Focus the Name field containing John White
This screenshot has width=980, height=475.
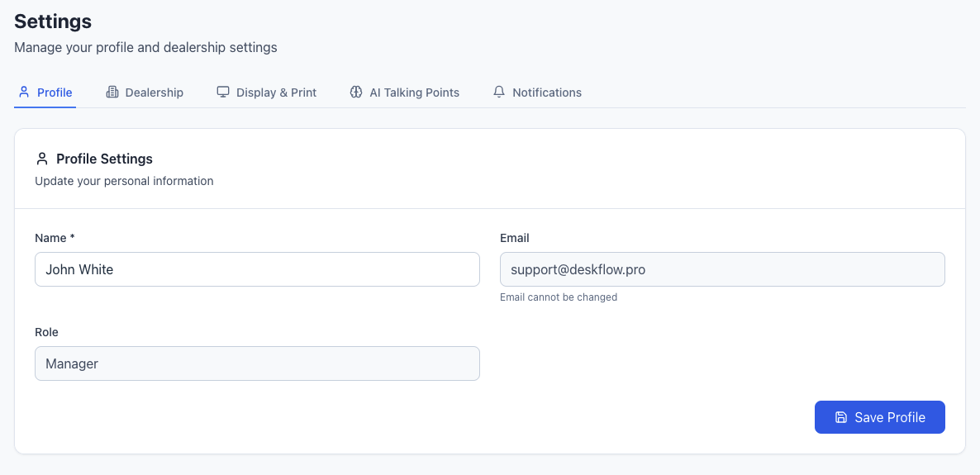pos(258,269)
